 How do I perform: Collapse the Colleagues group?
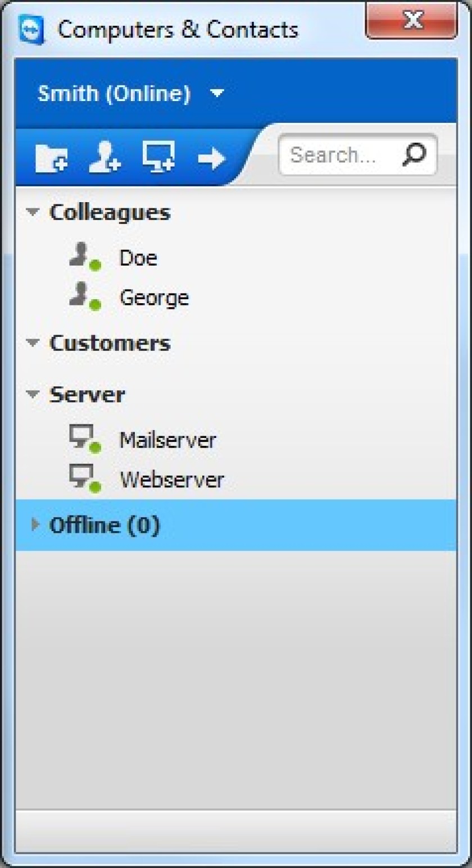33,212
